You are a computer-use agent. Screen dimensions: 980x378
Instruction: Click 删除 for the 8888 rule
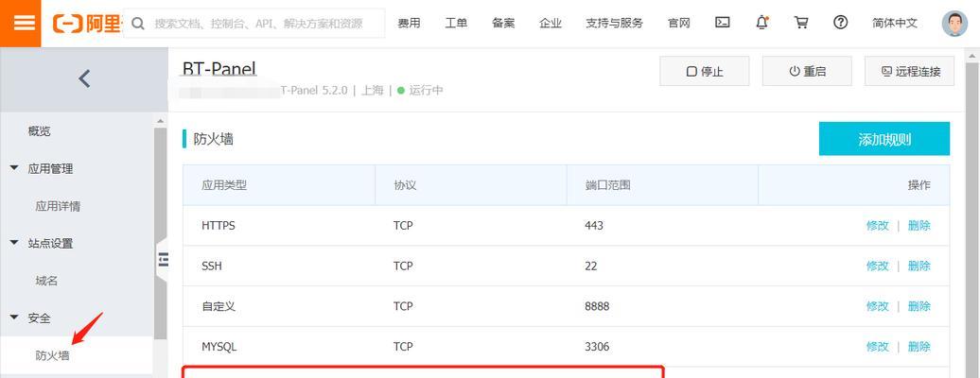click(919, 306)
